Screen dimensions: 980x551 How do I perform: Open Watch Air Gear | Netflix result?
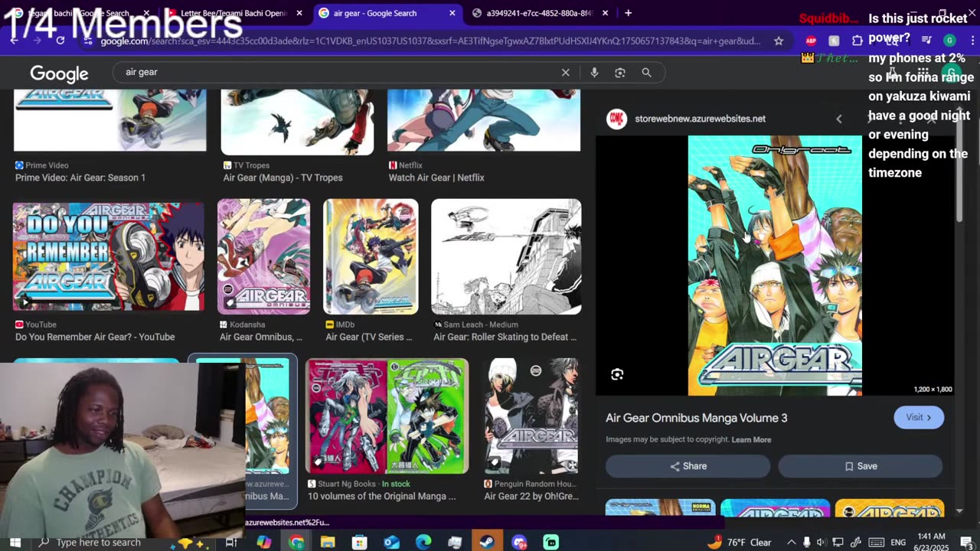436,178
